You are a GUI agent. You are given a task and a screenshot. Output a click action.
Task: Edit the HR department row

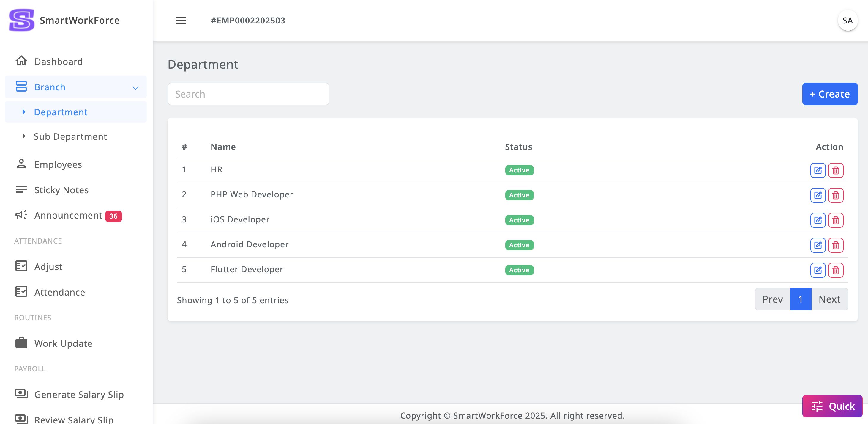818,170
